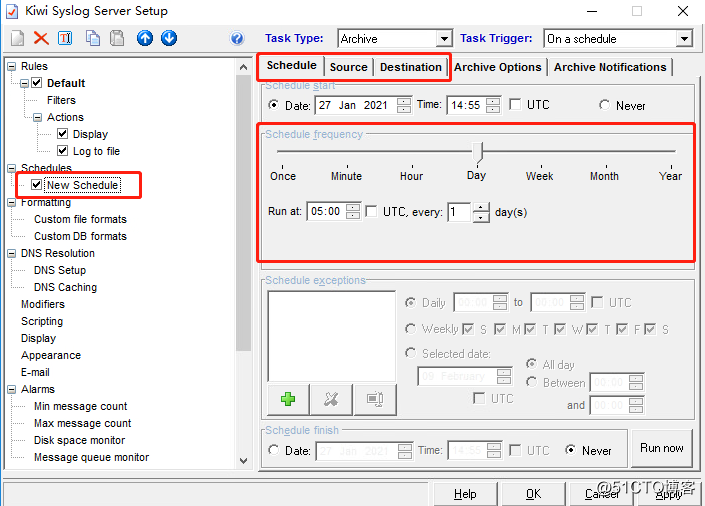Screen dimensions: 705x506
Task: Enable UTC checkbox beside Run at
Action: pos(371,211)
